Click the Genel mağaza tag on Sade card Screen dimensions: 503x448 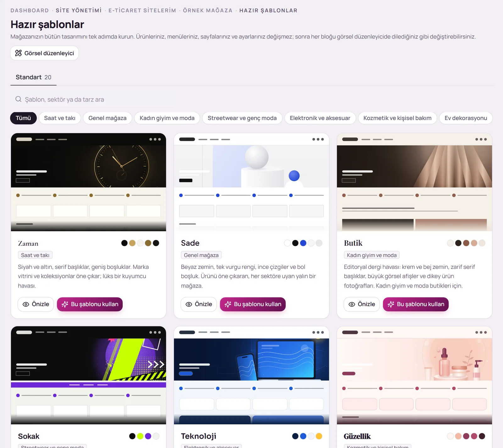(x=201, y=255)
